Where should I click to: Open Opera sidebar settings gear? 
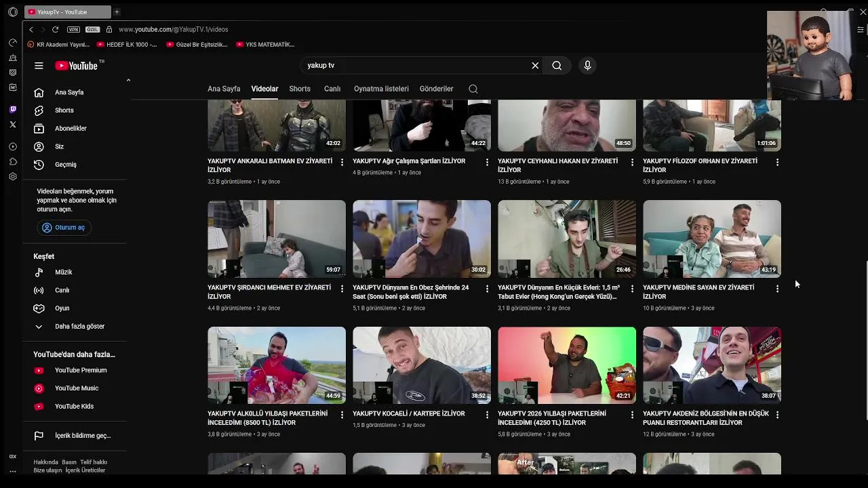12,176
